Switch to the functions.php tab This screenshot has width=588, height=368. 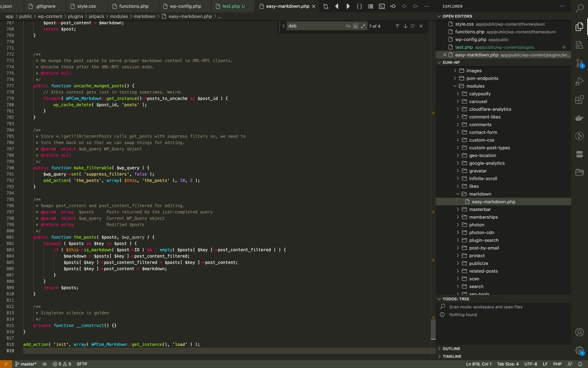(134, 6)
